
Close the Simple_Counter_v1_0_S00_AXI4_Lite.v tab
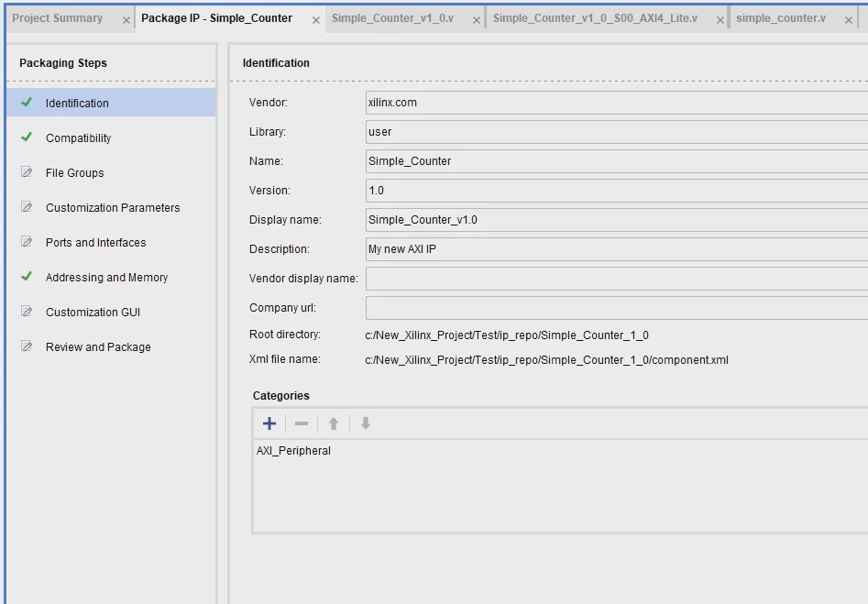pos(720,20)
